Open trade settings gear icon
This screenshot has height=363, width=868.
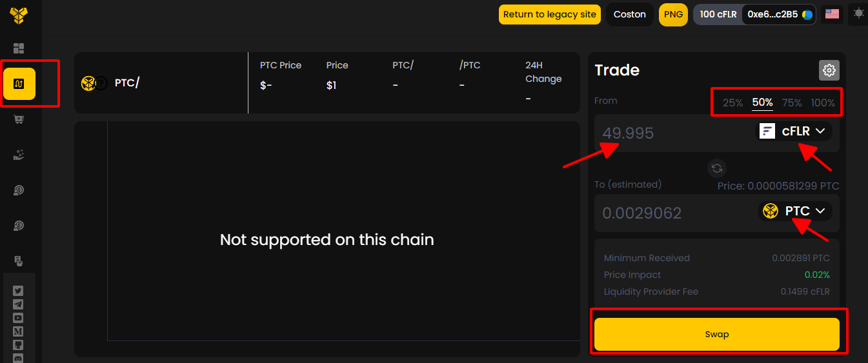pos(829,70)
